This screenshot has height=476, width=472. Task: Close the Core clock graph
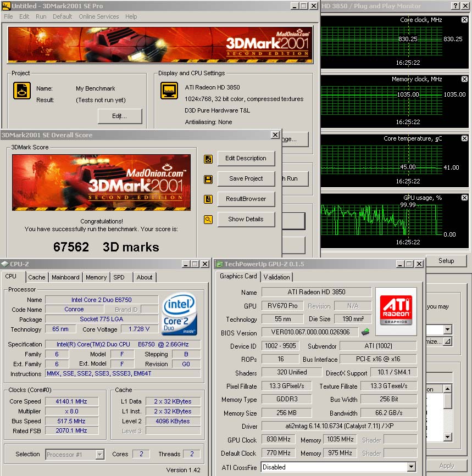tap(464, 20)
